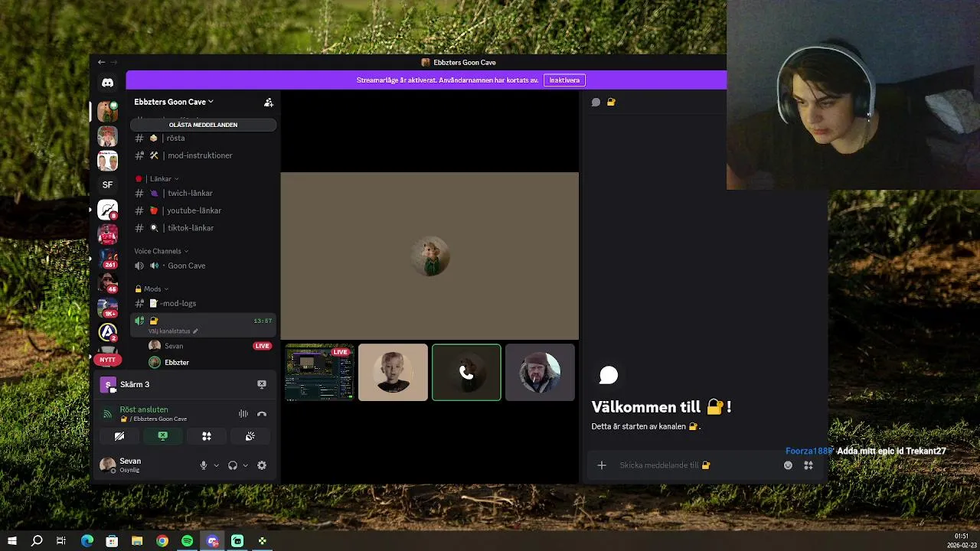Open the rösta text channel
This screenshot has height=551, width=980.
point(203,139)
